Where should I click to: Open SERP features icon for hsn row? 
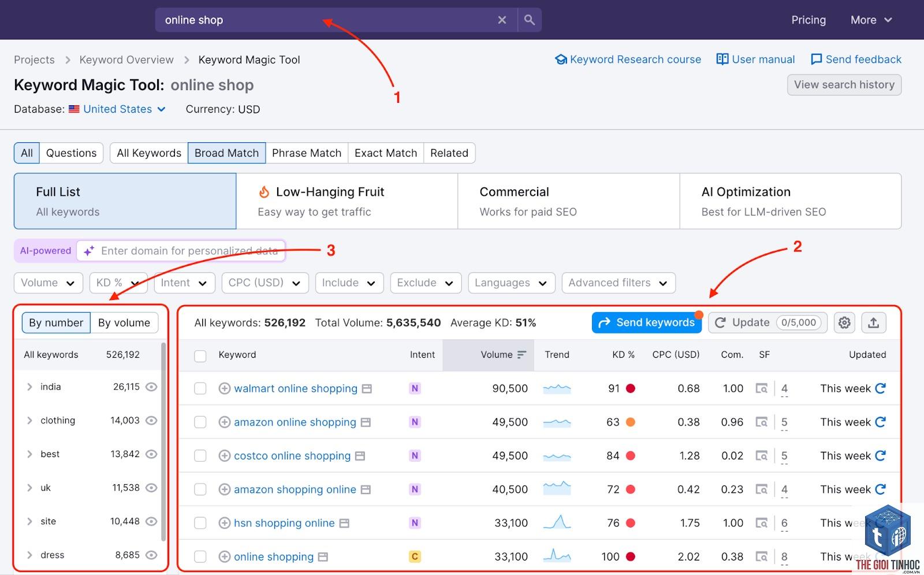[x=762, y=523]
